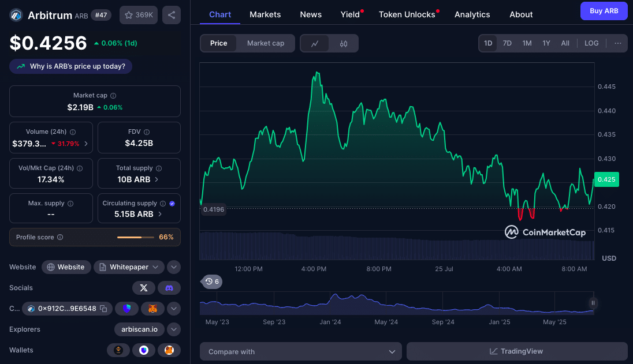The height and width of the screenshot is (364, 633).
Task: Add ARB to watchlist with the star button
Action: click(x=139, y=15)
